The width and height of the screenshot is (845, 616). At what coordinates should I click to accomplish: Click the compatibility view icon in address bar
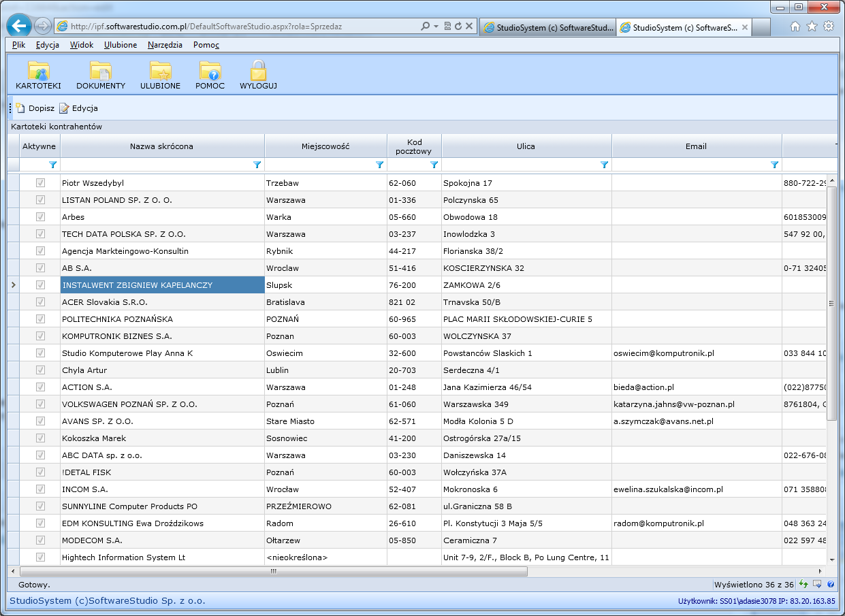(x=447, y=27)
